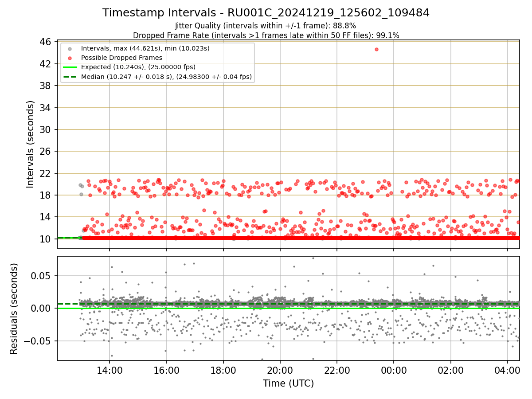Click the "Dropped Frame Rate" subtitle line

pyautogui.click(x=266, y=35)
